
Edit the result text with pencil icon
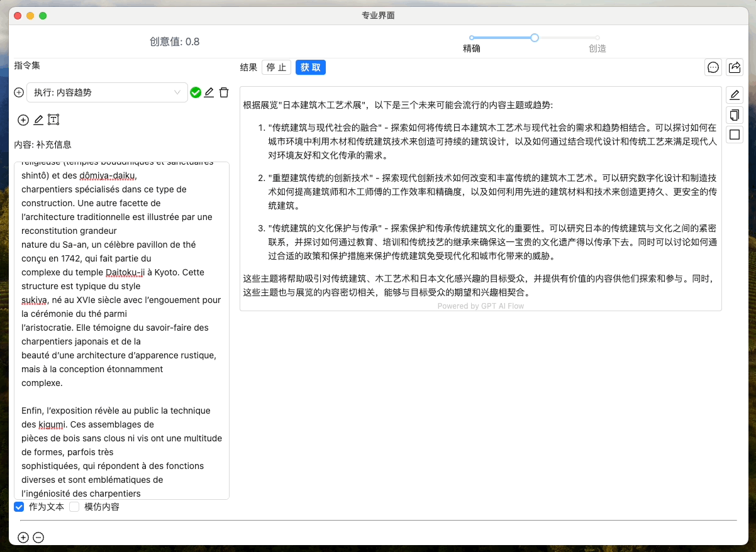[734, 95]
